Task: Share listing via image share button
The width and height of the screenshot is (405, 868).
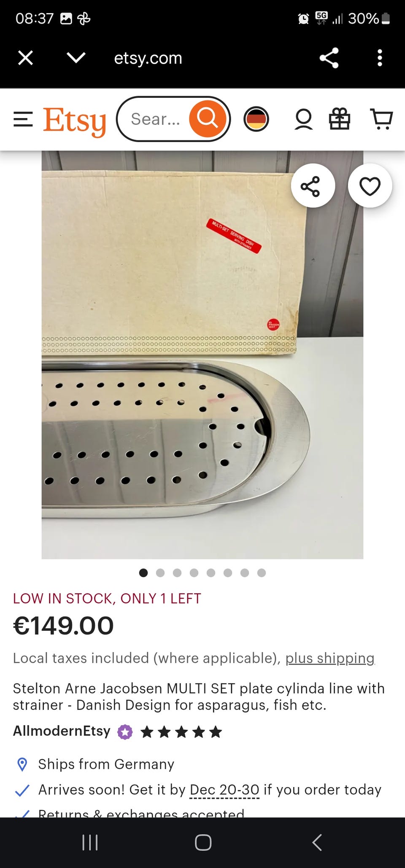Action: [313, 185]
